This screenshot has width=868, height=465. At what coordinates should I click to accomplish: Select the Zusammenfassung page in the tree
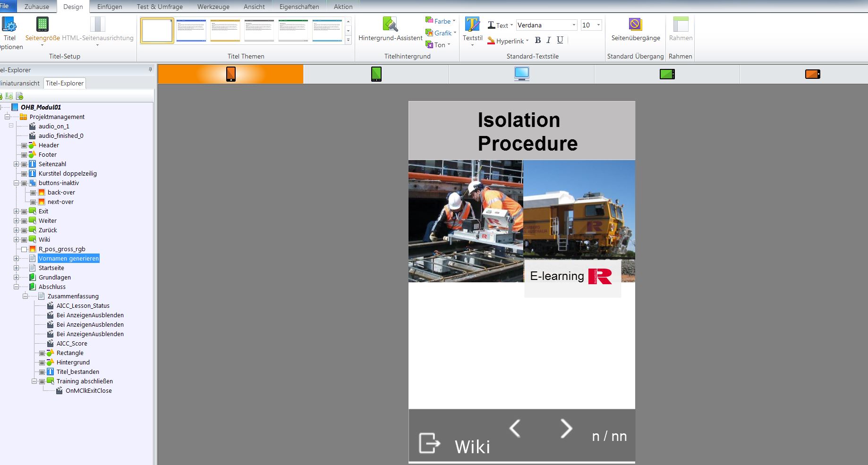click(x=73, y=296)
